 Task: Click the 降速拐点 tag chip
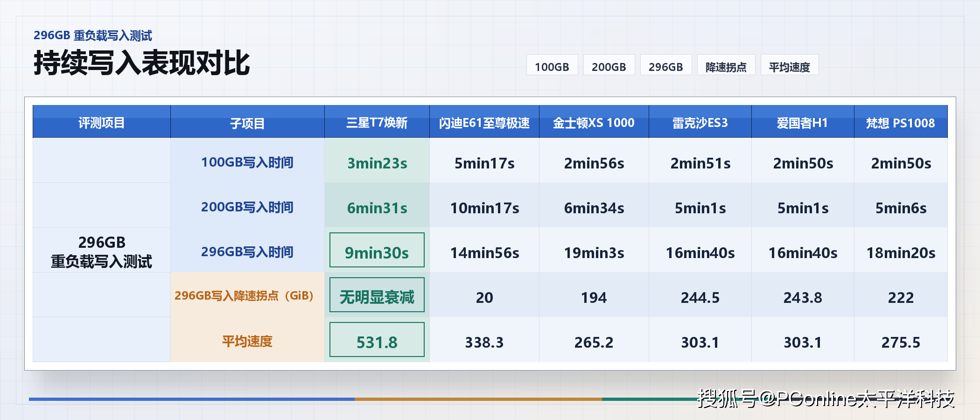(x=726, y=65)
